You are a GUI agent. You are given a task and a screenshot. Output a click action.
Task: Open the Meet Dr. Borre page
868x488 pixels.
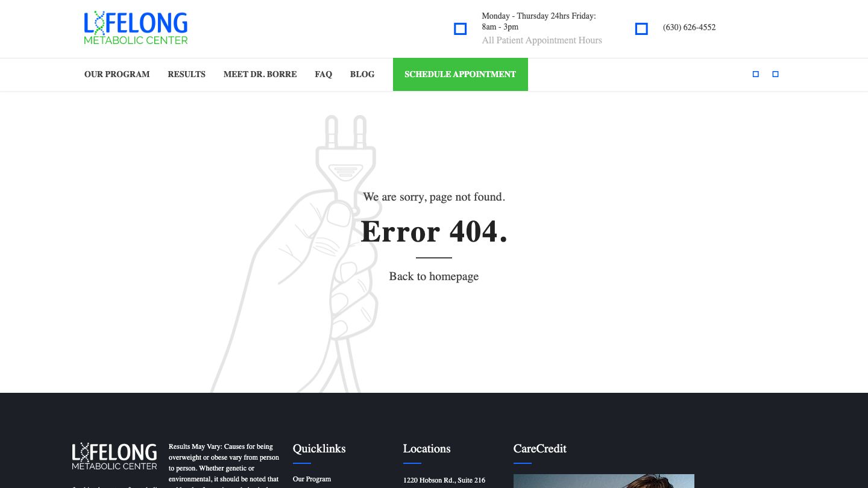[260, 74]
